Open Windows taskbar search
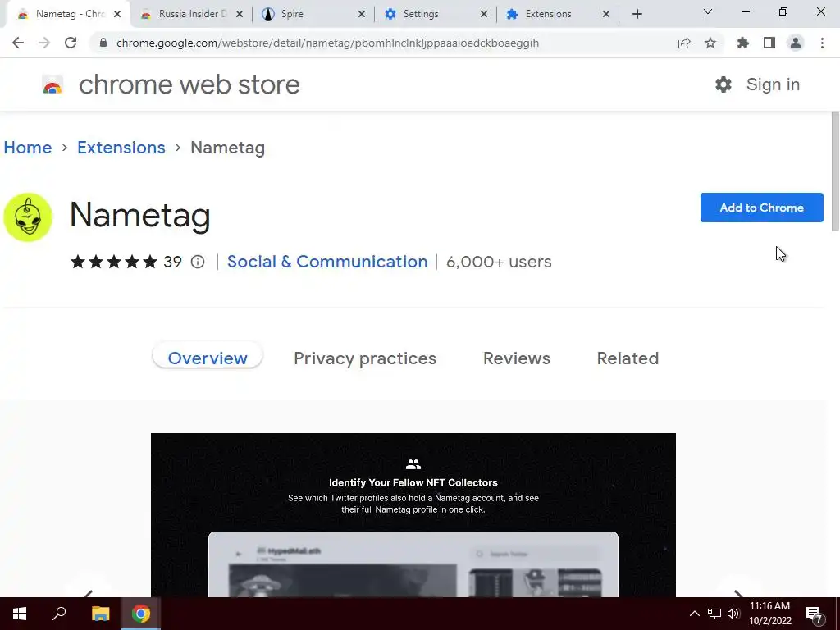The height and width of the screenshot is (630, 840). (59, 614)
